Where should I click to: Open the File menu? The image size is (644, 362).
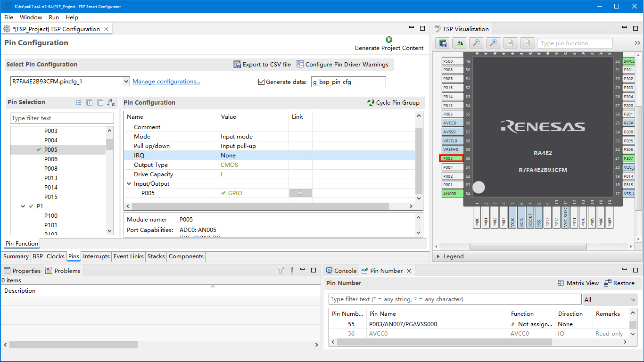pos(8,17)
